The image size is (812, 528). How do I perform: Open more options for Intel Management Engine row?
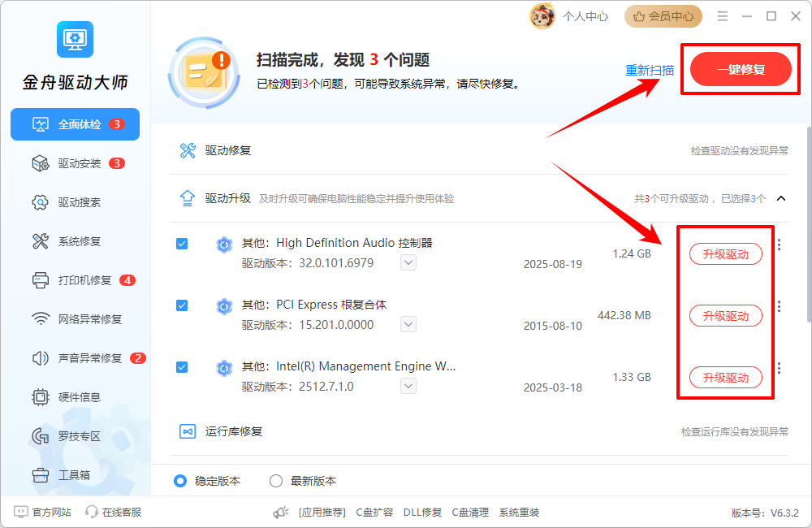click(x=780, y=369)
